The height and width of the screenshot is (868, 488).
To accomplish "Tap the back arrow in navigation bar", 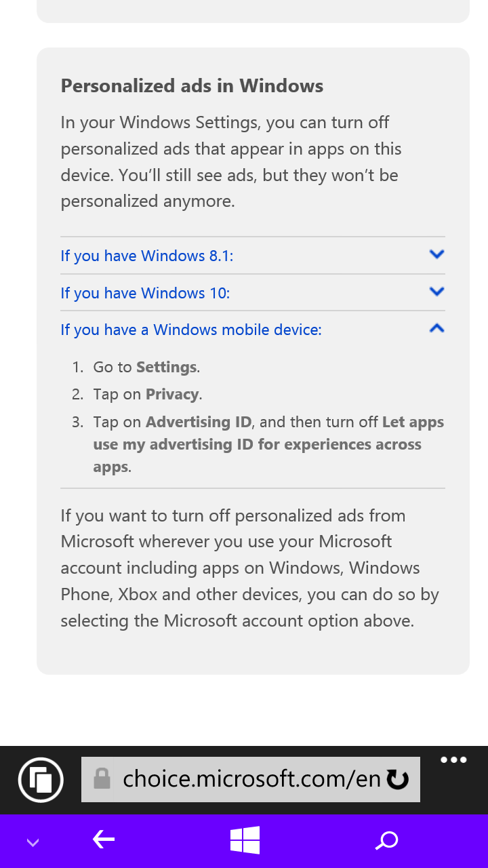I will (103, 841).
